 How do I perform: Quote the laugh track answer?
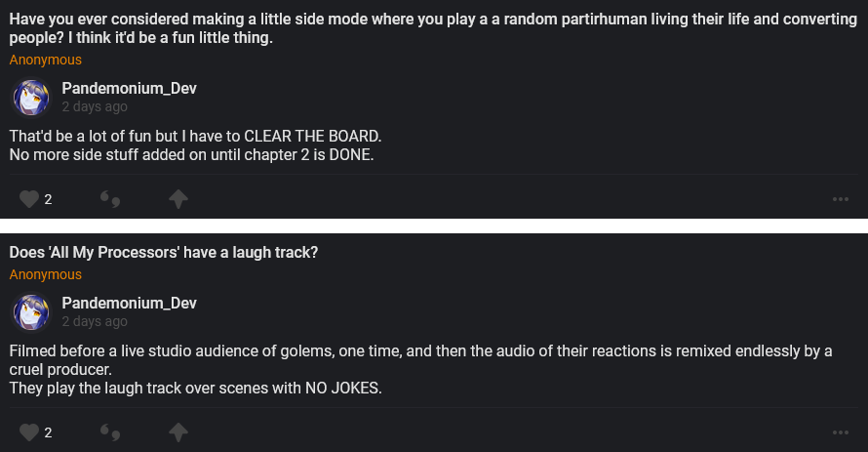click(x=110, y=431)
